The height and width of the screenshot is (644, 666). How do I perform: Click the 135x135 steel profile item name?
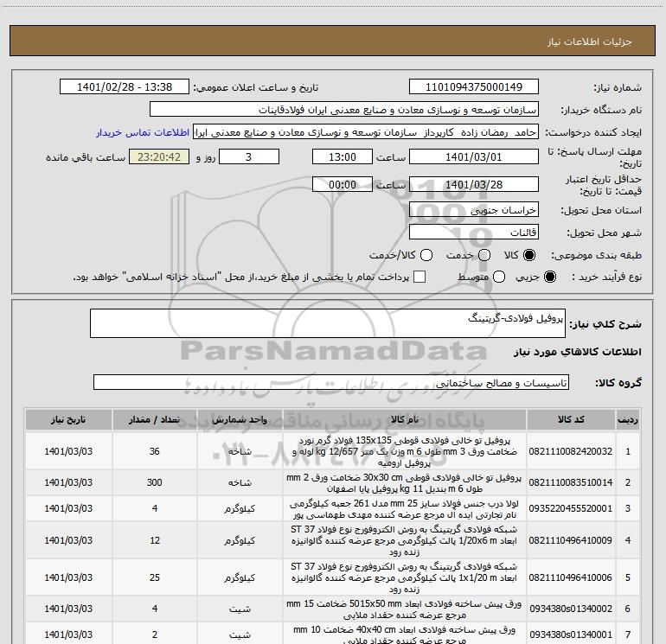click(405, 451)
